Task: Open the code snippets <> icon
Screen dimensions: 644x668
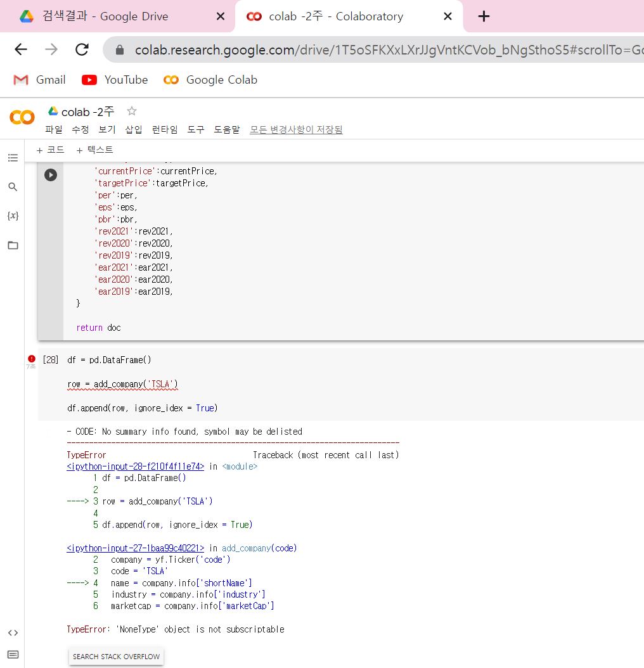Action: [x=13, y=633]
